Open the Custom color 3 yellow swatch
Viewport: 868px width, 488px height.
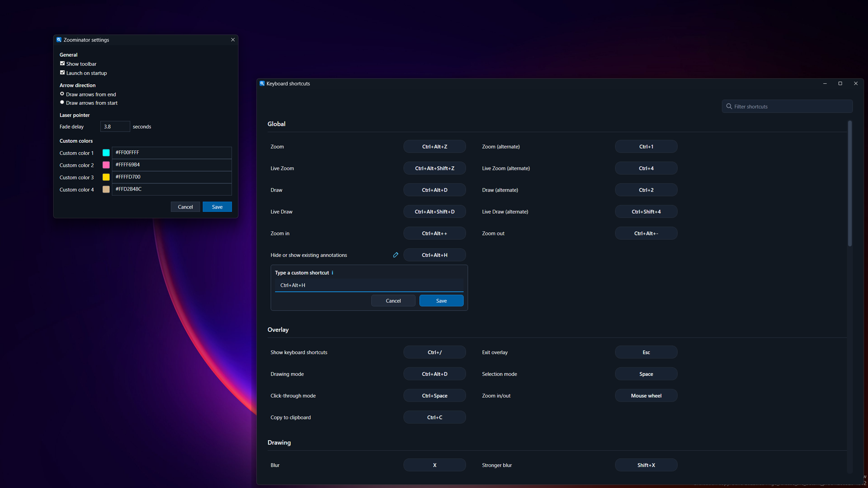click(106, 177)
